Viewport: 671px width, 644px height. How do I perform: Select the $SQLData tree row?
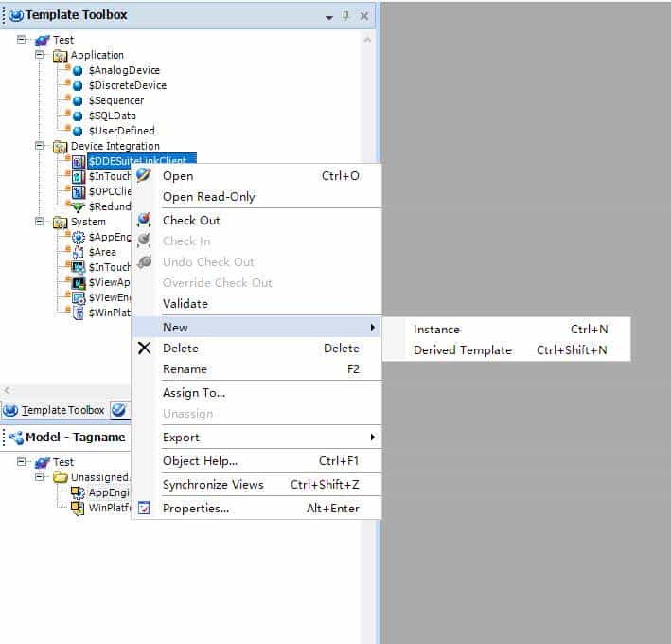(x=112, y=116)
